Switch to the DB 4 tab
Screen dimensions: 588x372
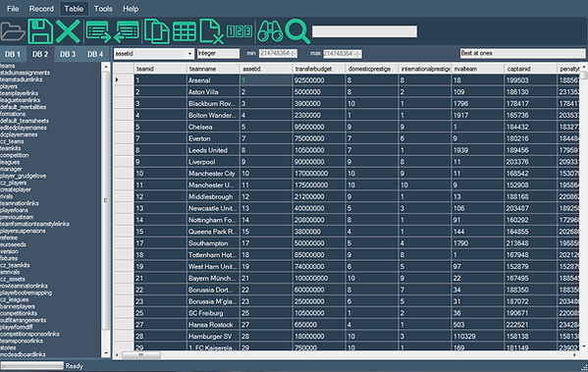click(x=95, y=54)
